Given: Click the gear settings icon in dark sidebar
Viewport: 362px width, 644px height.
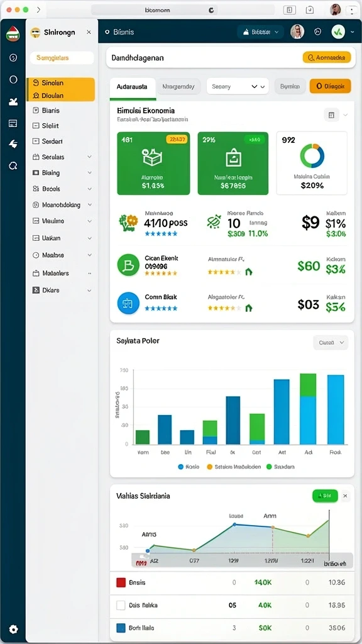Looking at the screenshot, I should pos(13,629).
